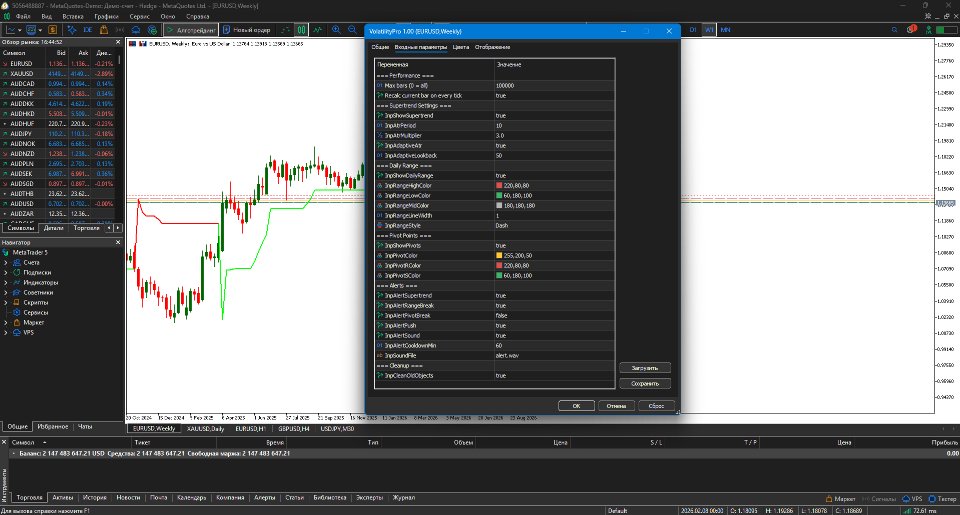960x515 pixels.
Task: Click the zoom in magnifier icon
Action: tap(336, 29)
